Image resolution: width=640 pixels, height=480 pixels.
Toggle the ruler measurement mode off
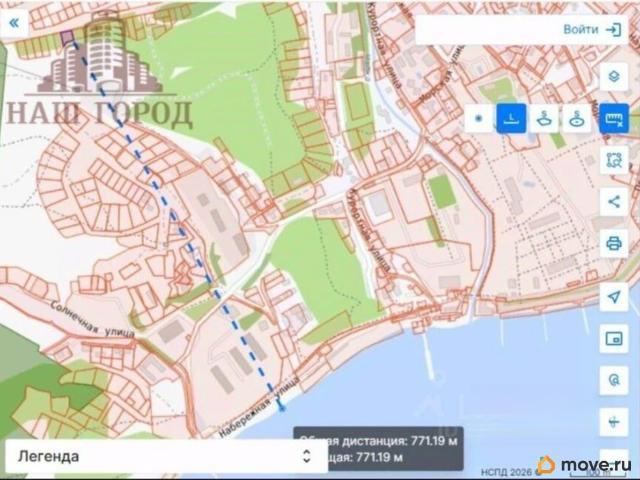click(613, 119)
